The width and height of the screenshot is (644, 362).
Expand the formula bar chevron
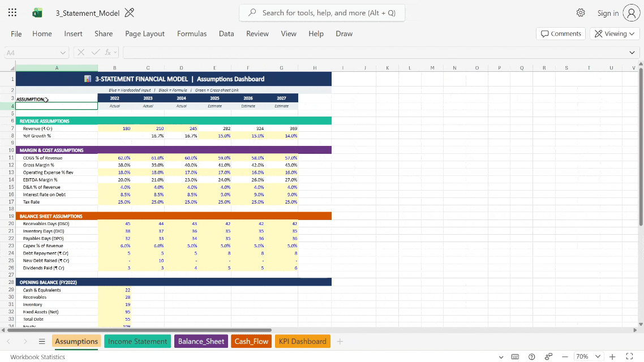pyautogui.click(x=632, y=53)
